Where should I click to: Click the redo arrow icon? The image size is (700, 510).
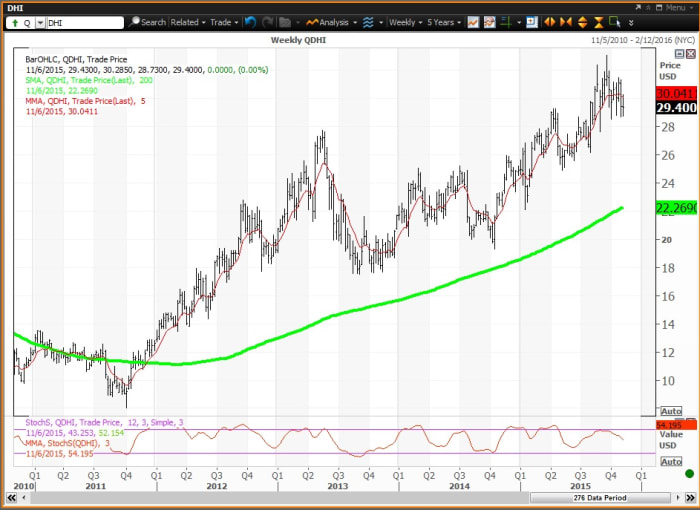pos(267,22)
